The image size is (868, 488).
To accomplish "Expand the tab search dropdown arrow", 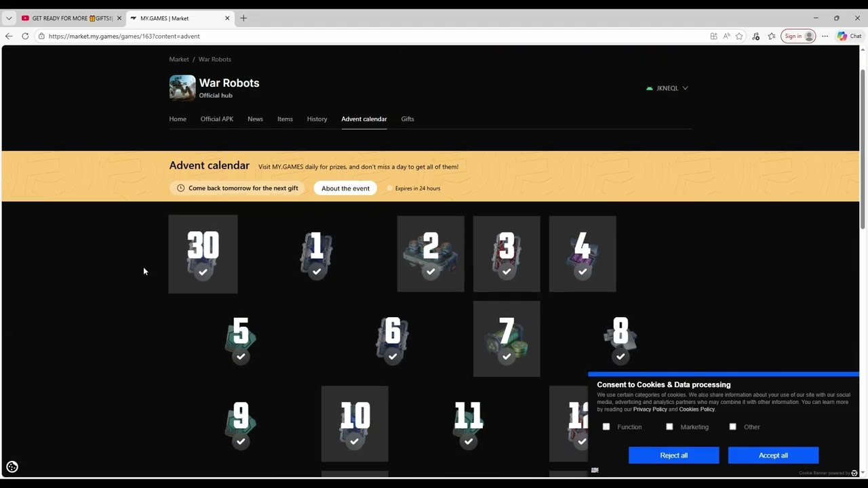I will pyautogui.click(x=9, y=18).
